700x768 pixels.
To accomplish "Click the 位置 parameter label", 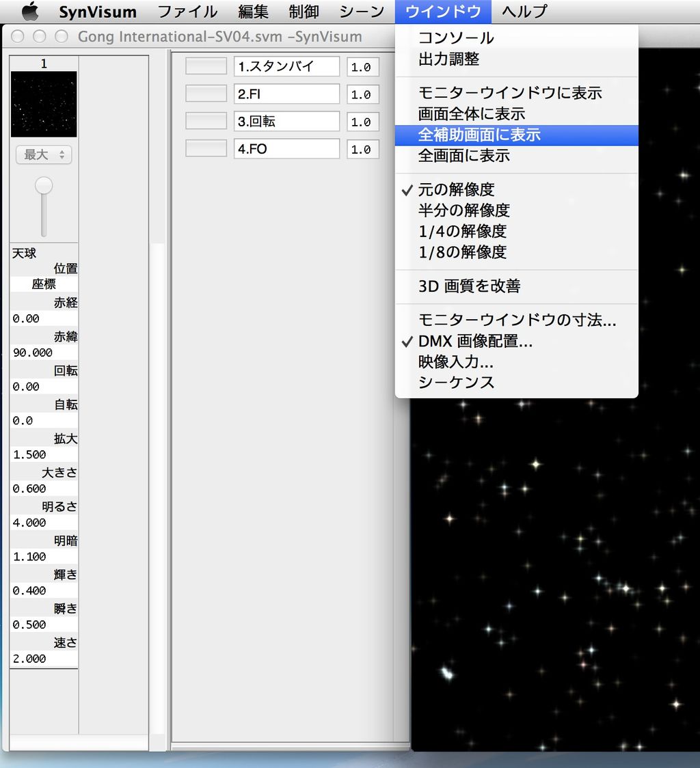I will tap(65, 269).
